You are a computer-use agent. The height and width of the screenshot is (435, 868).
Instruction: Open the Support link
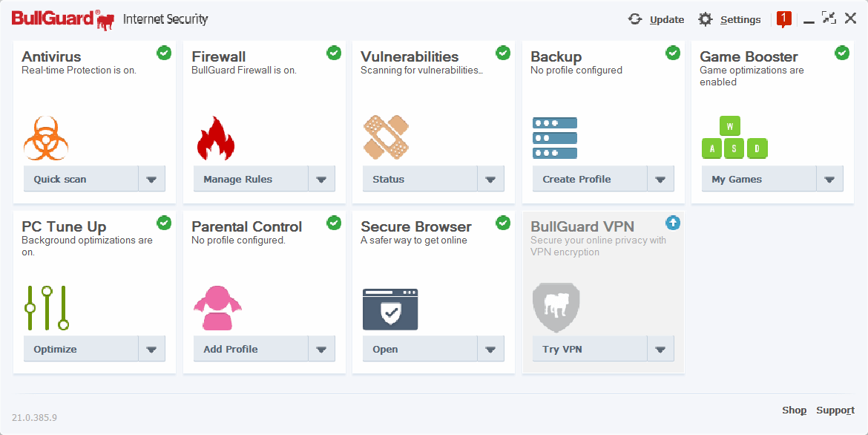[835, 410]
